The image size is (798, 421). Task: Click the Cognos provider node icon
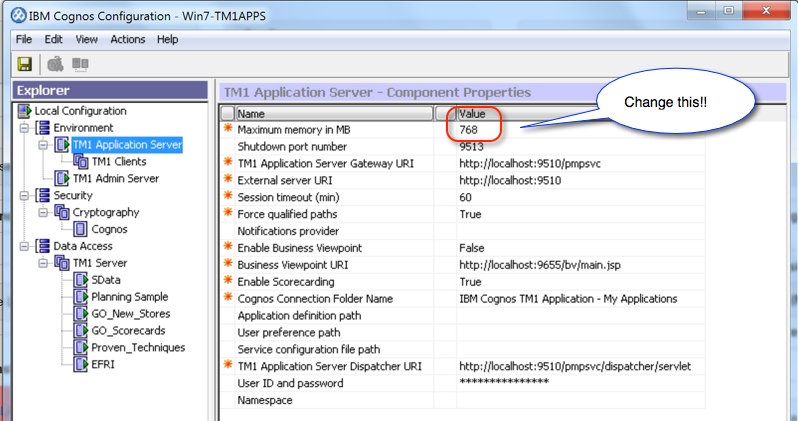click(x=81, y=229)
